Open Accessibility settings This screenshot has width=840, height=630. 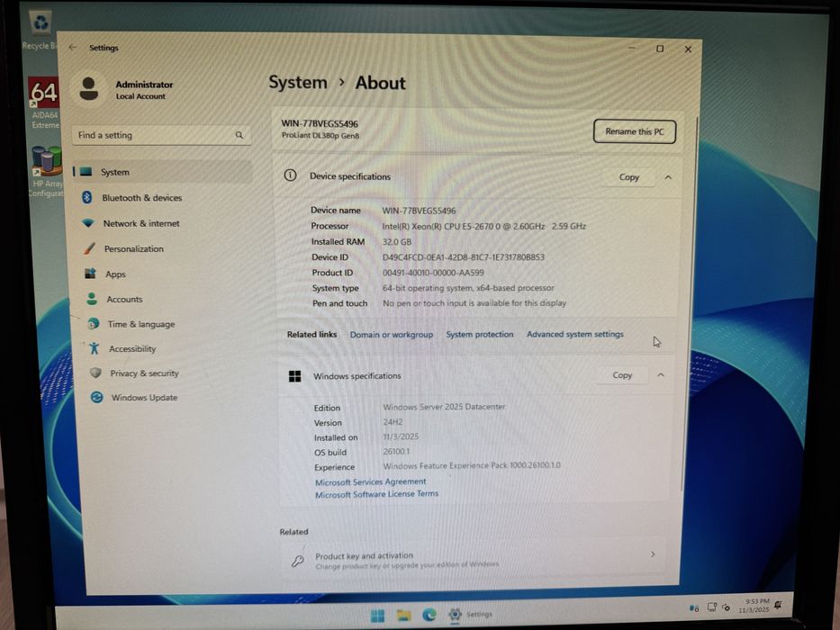click(x=132, y=349)
